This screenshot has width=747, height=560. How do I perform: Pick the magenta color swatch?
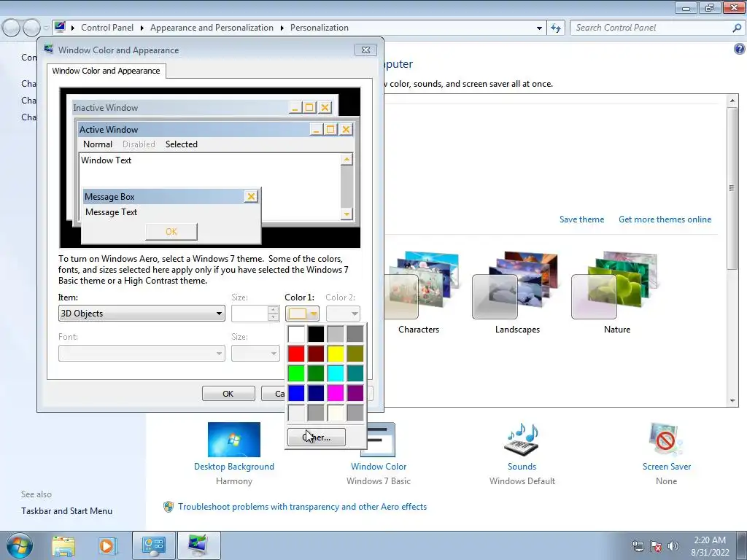pos(336,393)
